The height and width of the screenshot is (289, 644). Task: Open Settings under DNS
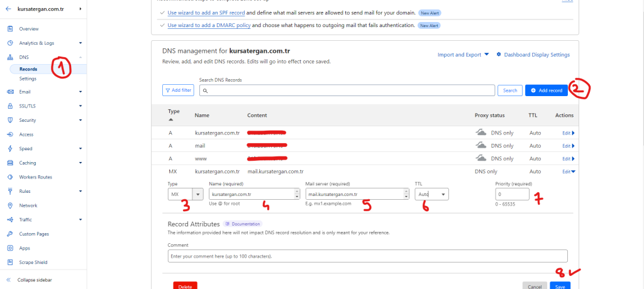click(28, 79)
